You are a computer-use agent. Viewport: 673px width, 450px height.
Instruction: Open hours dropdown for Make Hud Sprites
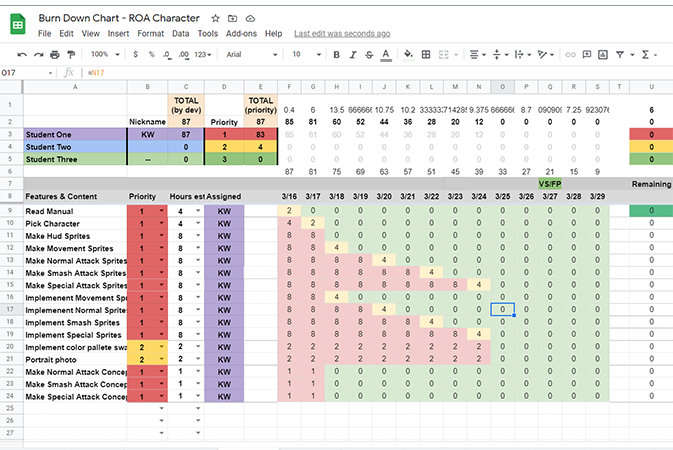click(x=198, y=235)
